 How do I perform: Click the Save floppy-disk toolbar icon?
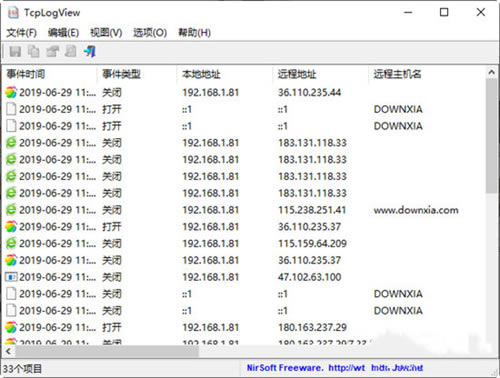(x=15, y=51)
